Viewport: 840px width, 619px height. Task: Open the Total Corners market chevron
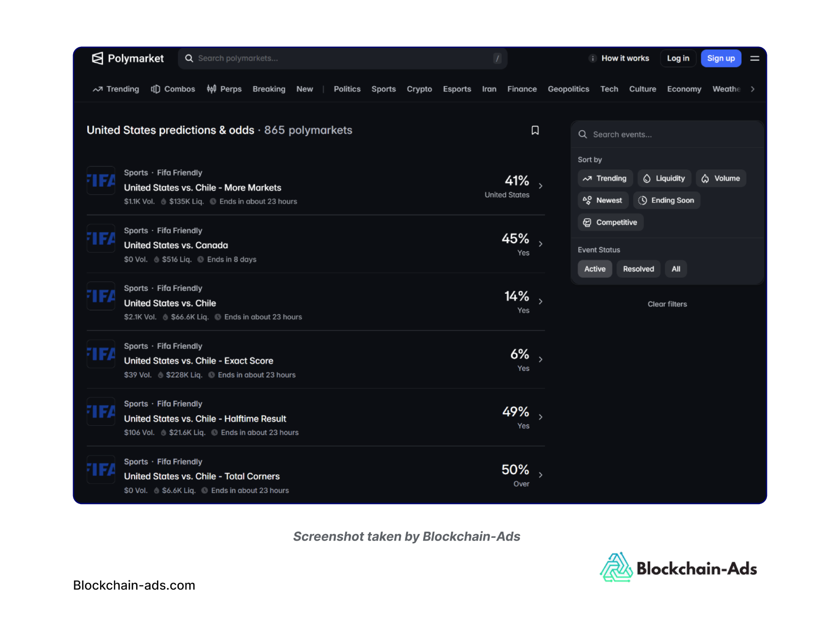point(541,475)
